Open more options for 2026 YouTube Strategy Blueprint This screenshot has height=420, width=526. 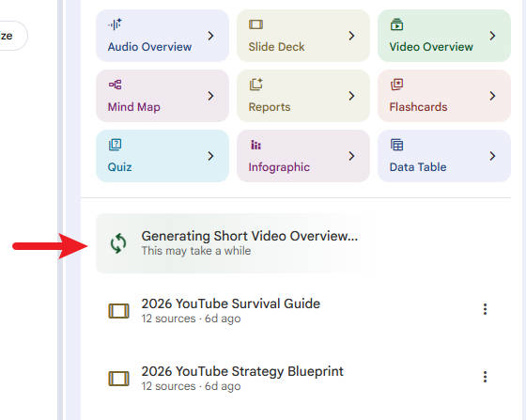[x=485, y=377]
